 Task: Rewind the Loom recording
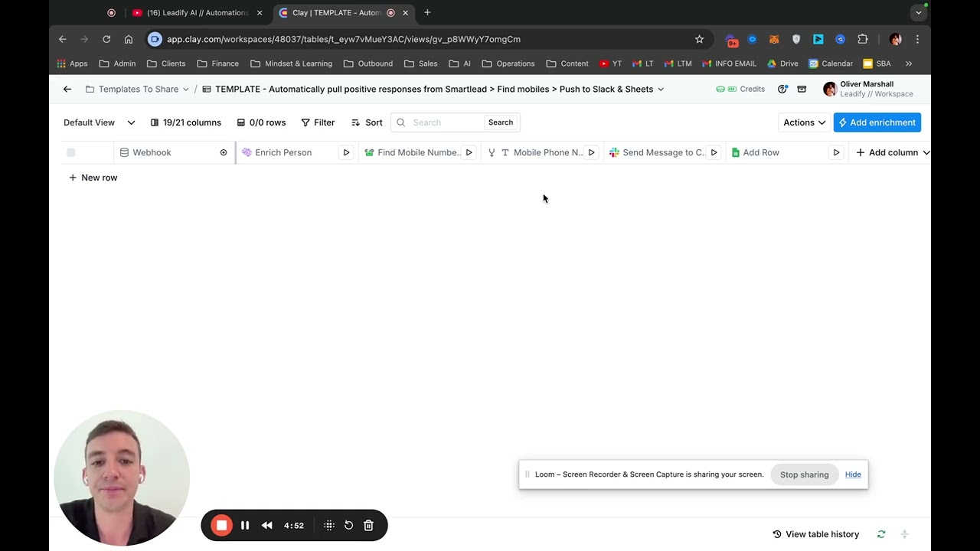click(266, 525)
